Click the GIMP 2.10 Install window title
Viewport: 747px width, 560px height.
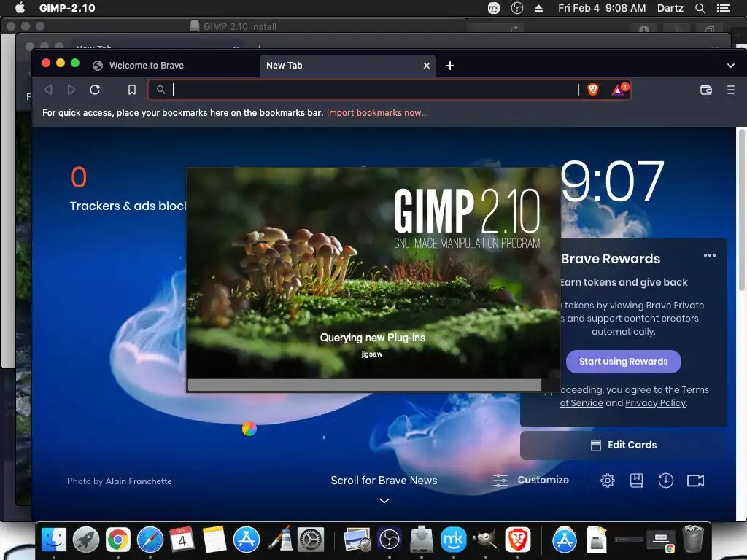[240, 26]
